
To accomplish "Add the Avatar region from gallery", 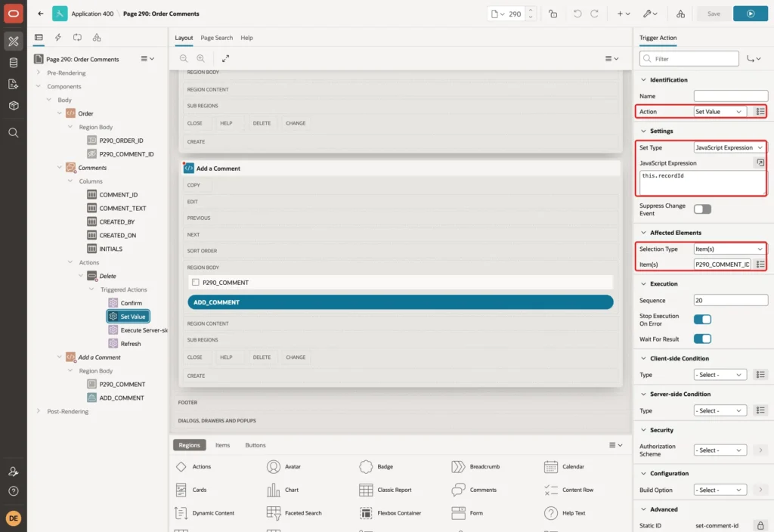I will 284,466.
